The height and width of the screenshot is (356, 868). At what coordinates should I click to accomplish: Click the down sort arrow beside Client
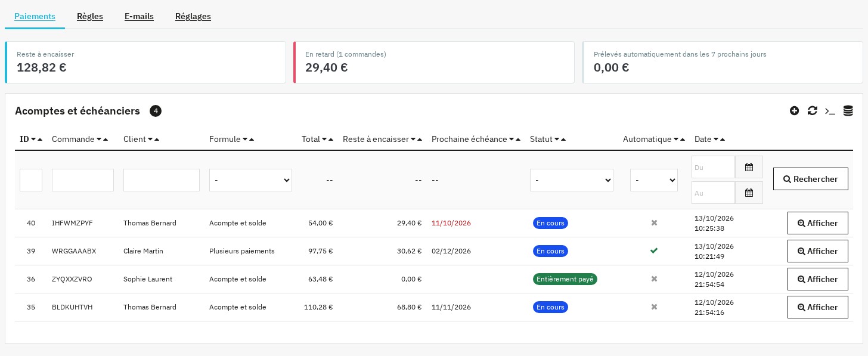coord(151,140)
